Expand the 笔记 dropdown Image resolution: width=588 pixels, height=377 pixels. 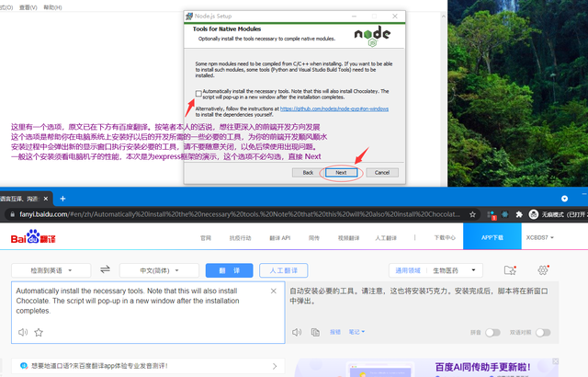356,332
